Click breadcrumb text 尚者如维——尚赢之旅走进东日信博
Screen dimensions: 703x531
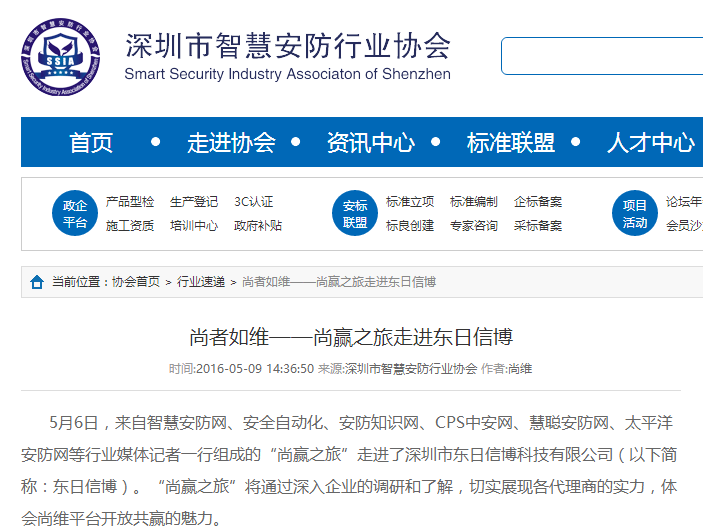tap(339, 282)
